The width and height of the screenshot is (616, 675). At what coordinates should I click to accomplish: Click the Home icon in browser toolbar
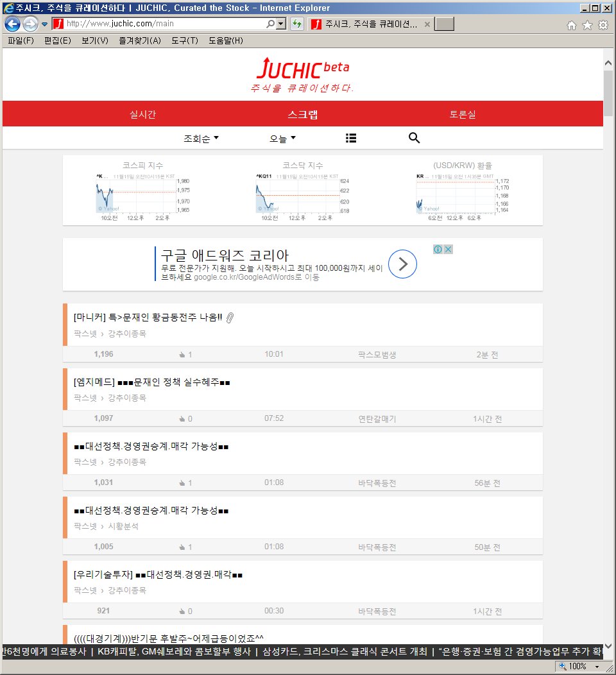coord(572,26)
